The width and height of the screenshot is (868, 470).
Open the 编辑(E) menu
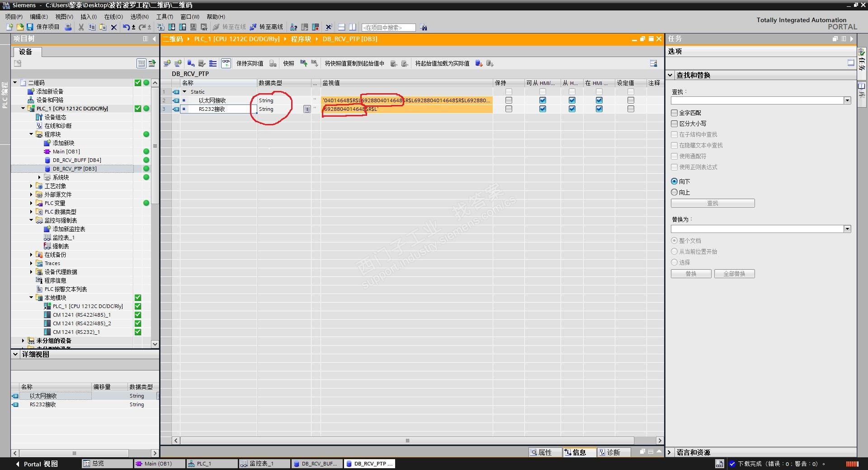(x=39, y=17)
